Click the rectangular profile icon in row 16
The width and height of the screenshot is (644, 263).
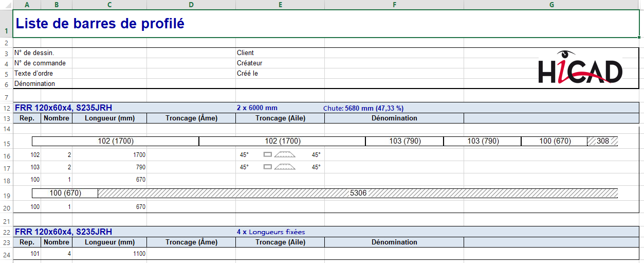click(x=267, y=154)
